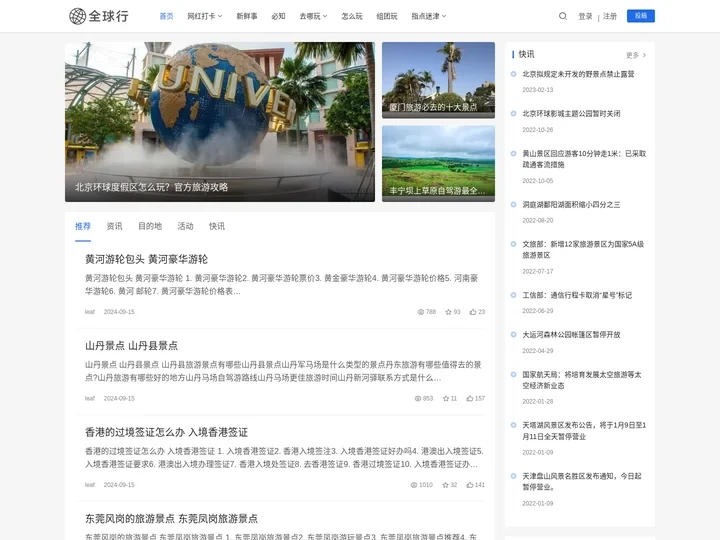Open article 黄河游轮包头 黄河豪华游轮

click(x=146, y=259)
